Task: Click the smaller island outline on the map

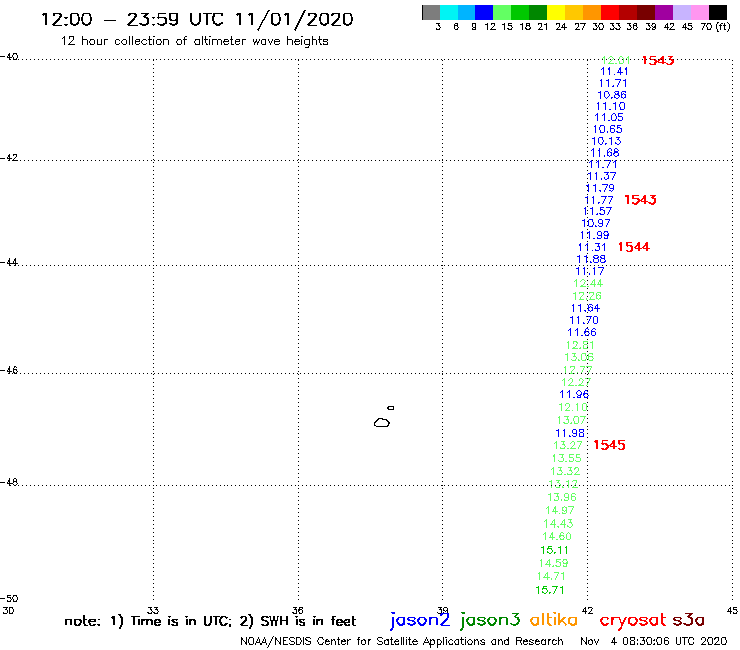Action: (x=391, y=408)
